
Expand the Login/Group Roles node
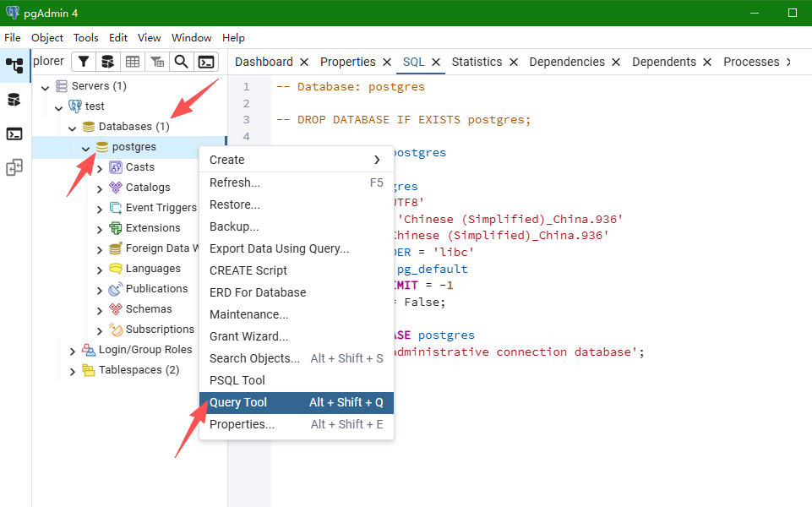coord(73,352)
